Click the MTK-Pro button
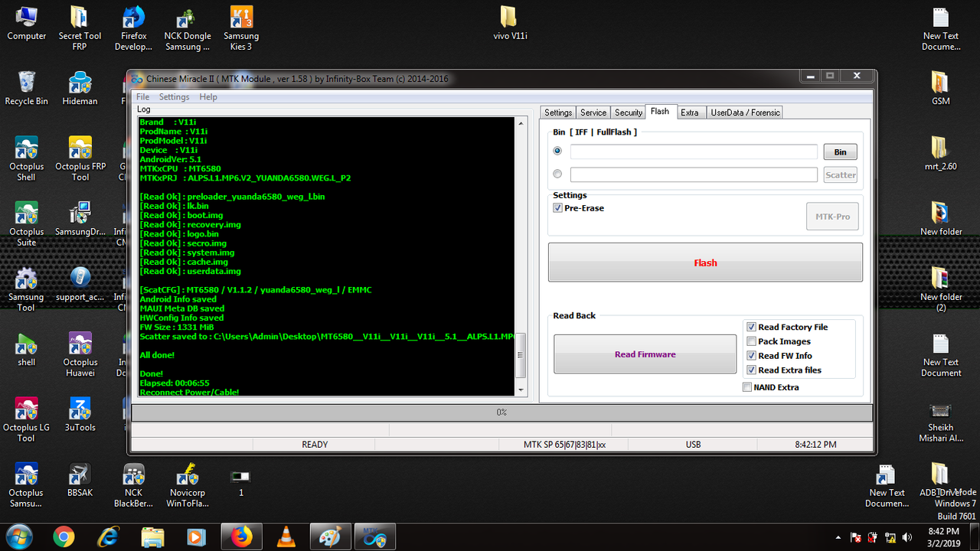 coord(832,217)
